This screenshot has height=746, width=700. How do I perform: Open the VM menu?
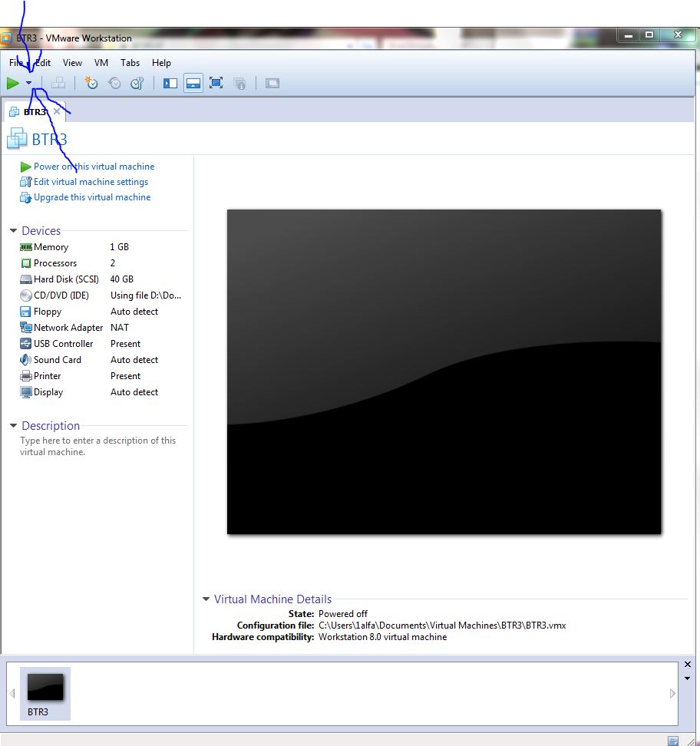pyautogui.click(x=101, y=63)
